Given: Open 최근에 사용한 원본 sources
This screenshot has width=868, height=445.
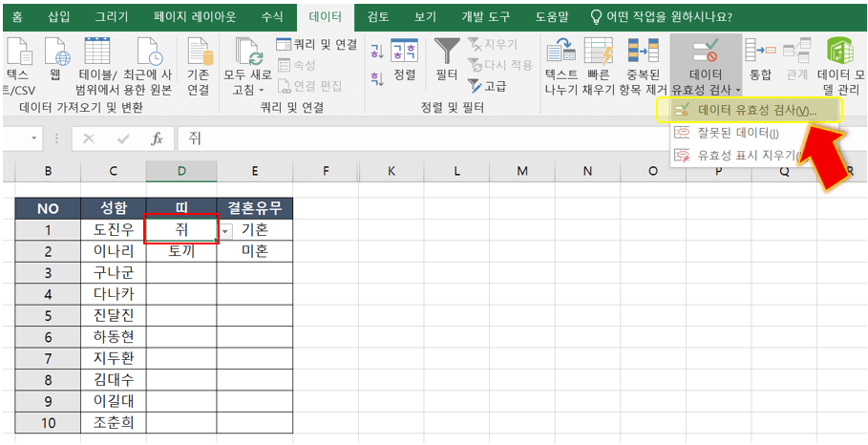Looking at the screenshot, I should click(x=149, y=53).
